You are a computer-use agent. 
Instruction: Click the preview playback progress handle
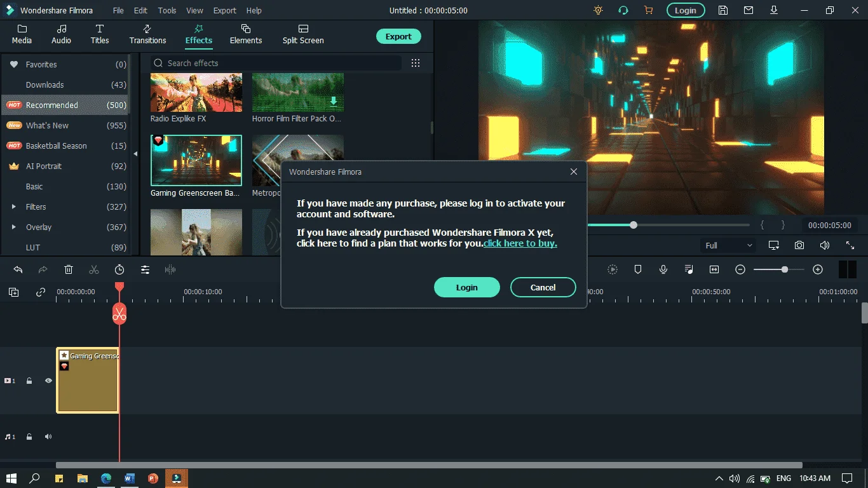634,225
